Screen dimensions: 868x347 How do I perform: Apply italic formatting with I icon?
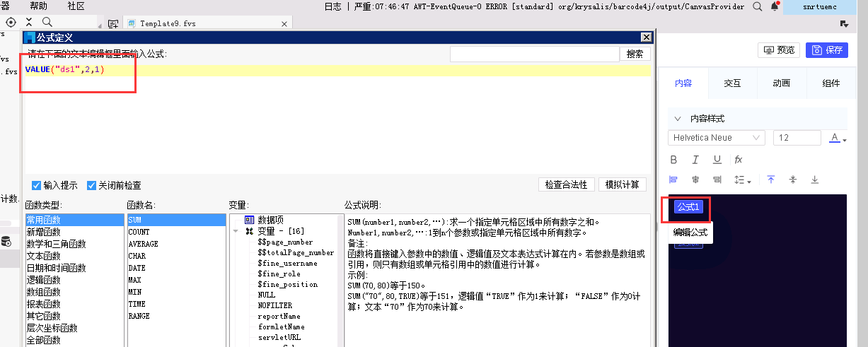point(695,160)
